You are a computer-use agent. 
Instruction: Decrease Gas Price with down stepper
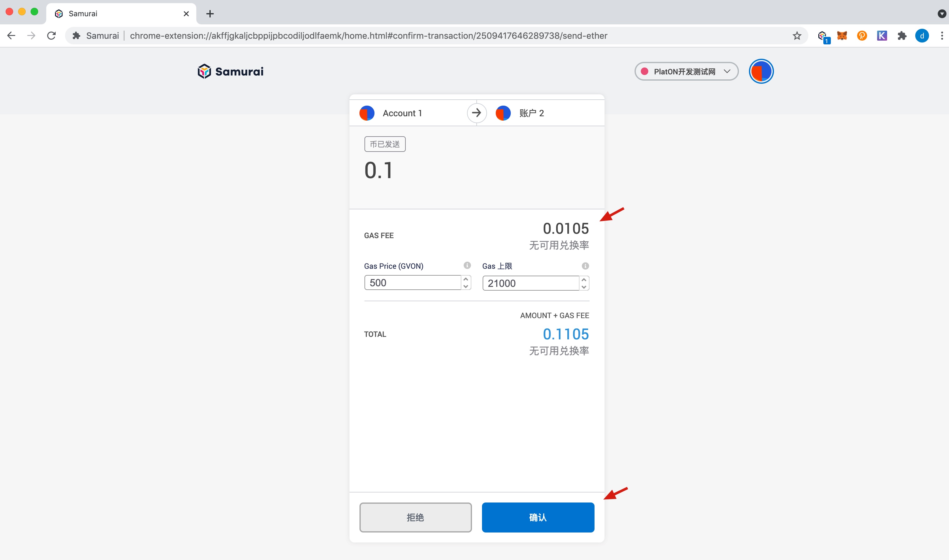[x=466, y=287]
